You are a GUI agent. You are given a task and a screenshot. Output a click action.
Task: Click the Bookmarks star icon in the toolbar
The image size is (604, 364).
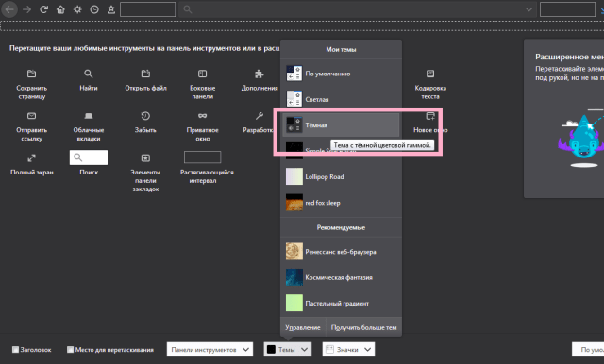click(111, 9)
